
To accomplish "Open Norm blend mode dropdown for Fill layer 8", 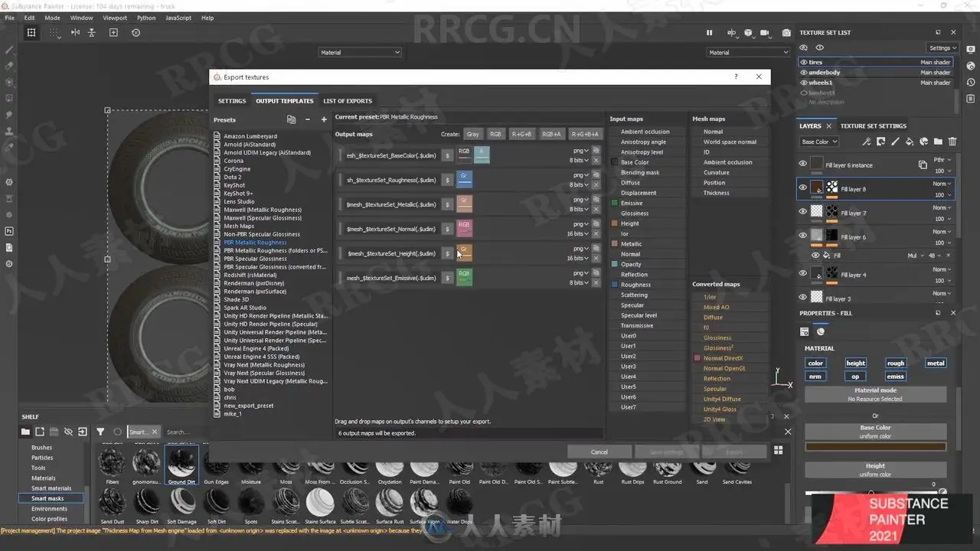I will [x=942, y=184].
